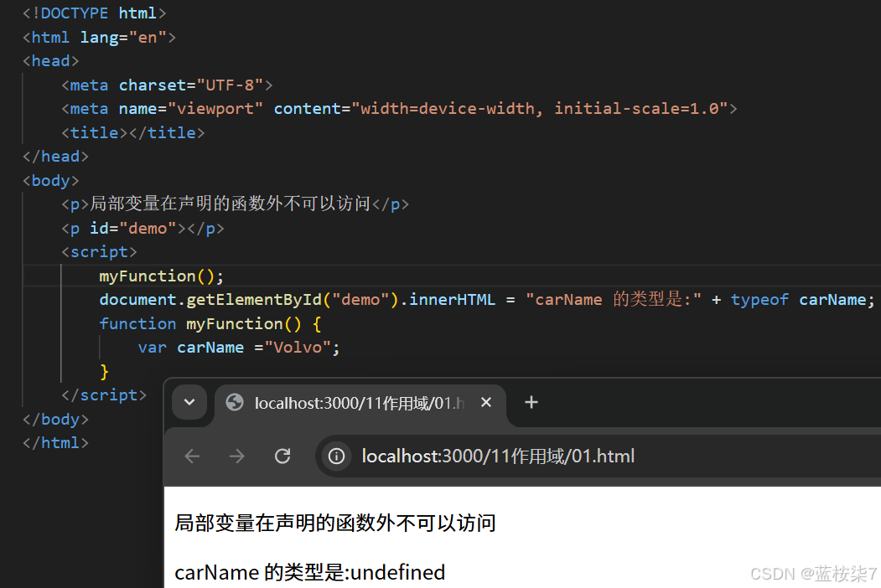881x588 pixels.
Task: Click the charset="UTF-8" meta line
Action: pyautogui.click(x=167, y=85)
